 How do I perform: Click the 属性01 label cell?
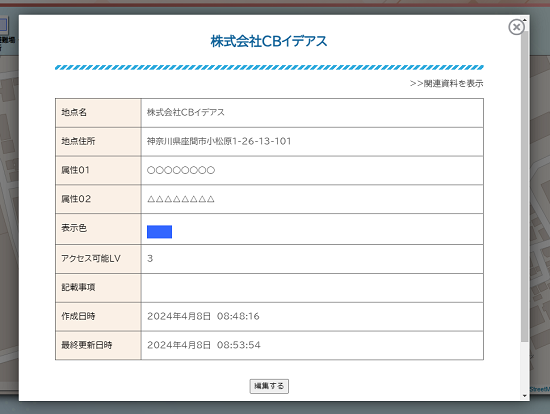(x=98, y=170)
